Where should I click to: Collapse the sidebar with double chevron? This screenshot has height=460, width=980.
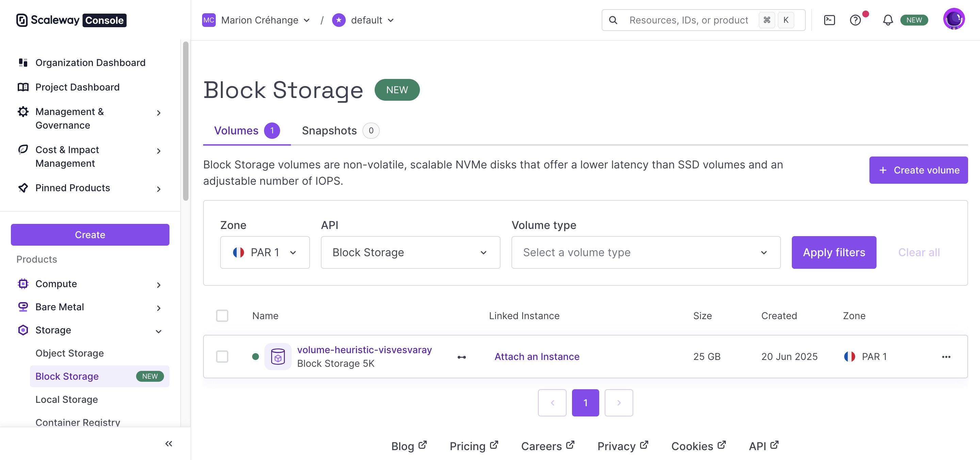(169, 444)
